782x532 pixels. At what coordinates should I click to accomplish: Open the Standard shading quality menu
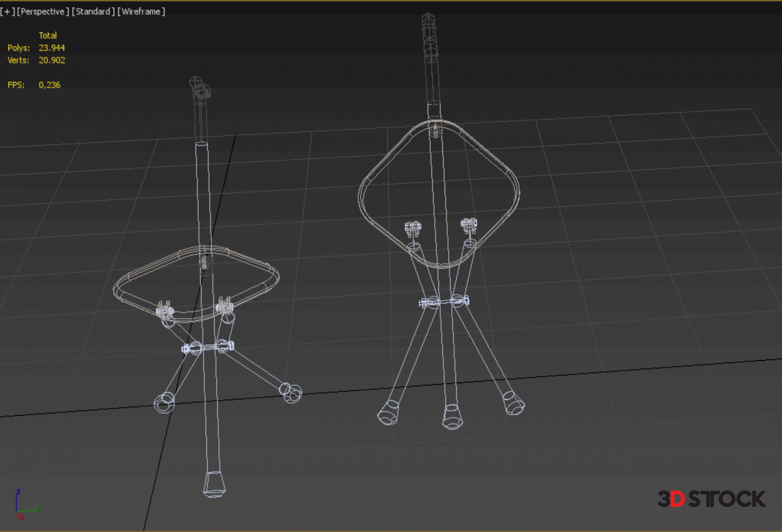pyautogui.click(x=93, y=11)
